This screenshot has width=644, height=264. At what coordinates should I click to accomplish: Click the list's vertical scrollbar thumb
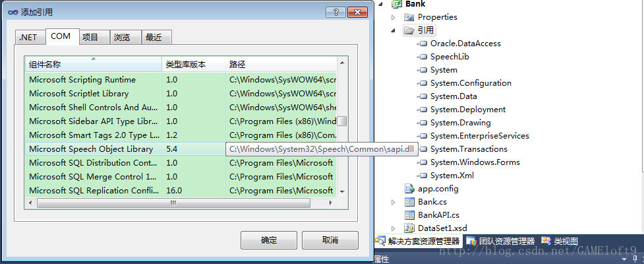342,121
